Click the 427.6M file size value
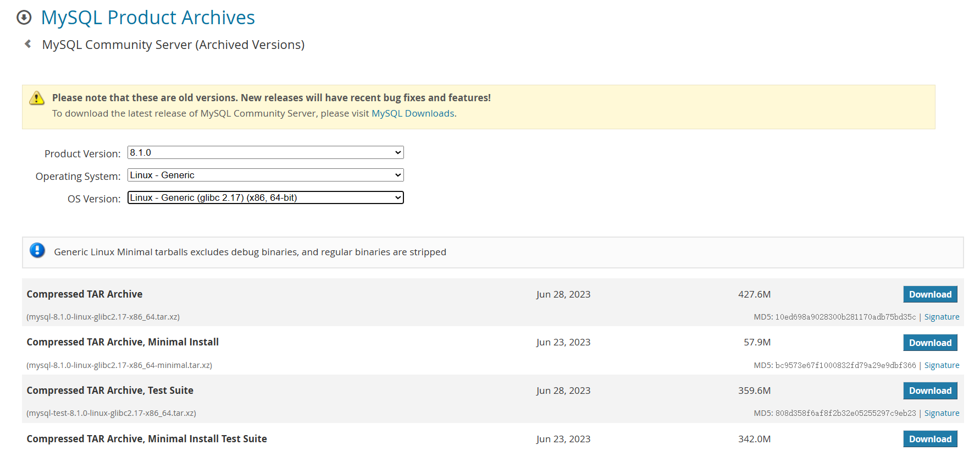 [x=754, y=294]
